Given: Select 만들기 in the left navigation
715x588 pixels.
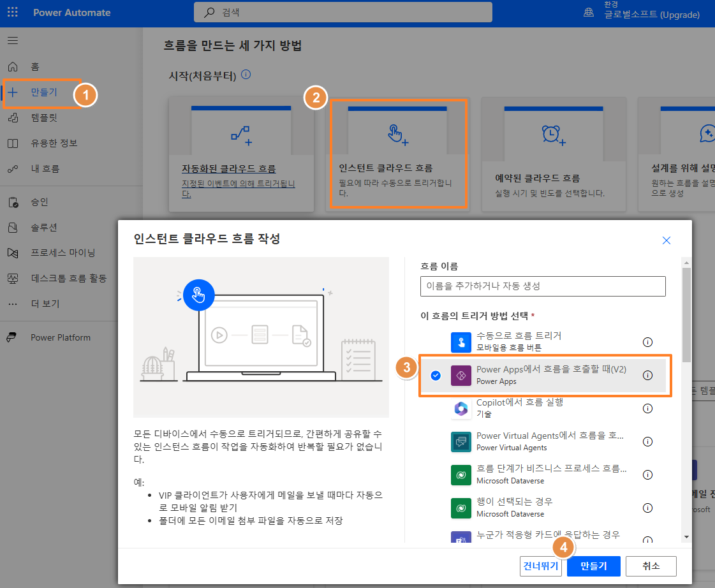Looking at the screenshot, I should click(x=44, y=92).
